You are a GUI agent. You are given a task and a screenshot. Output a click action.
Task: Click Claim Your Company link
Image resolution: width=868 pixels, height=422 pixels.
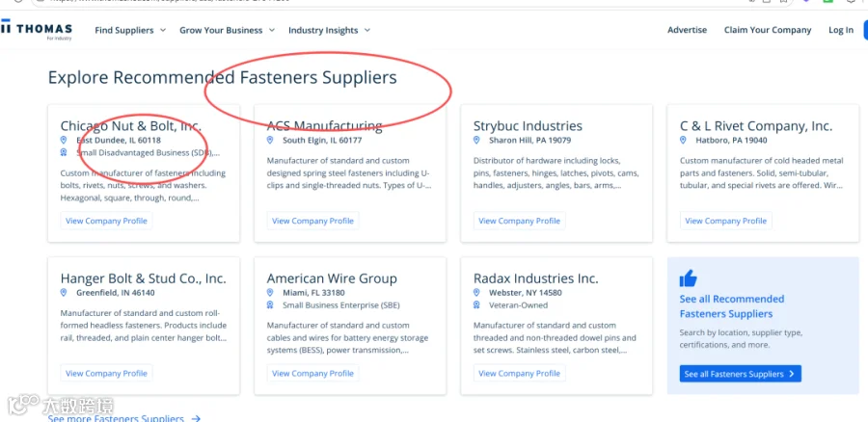click(768, 31)
